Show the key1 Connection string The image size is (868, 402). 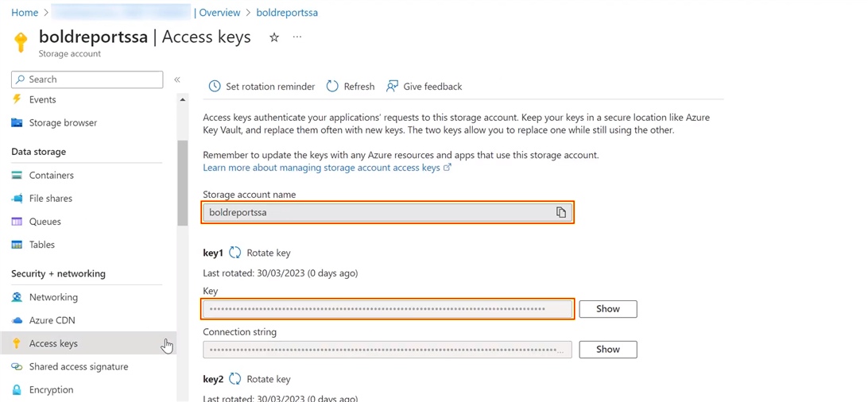tap(608, 350)
